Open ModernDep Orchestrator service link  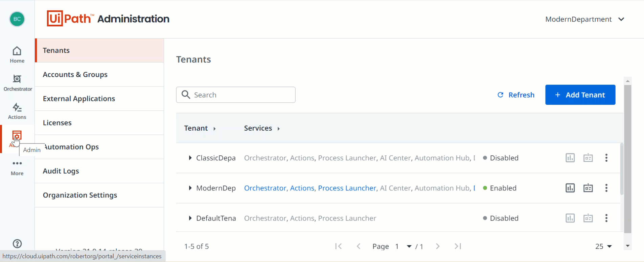[x=265, y=188]
